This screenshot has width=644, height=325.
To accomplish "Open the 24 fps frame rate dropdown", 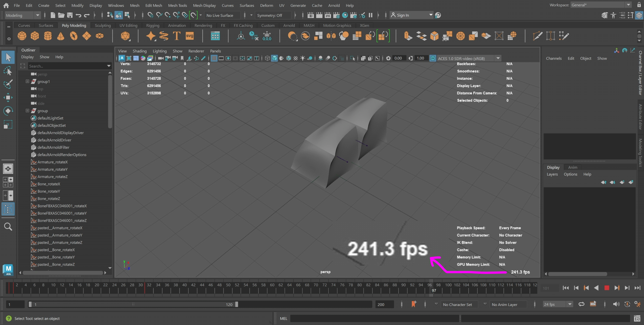I will click(558, 304).
